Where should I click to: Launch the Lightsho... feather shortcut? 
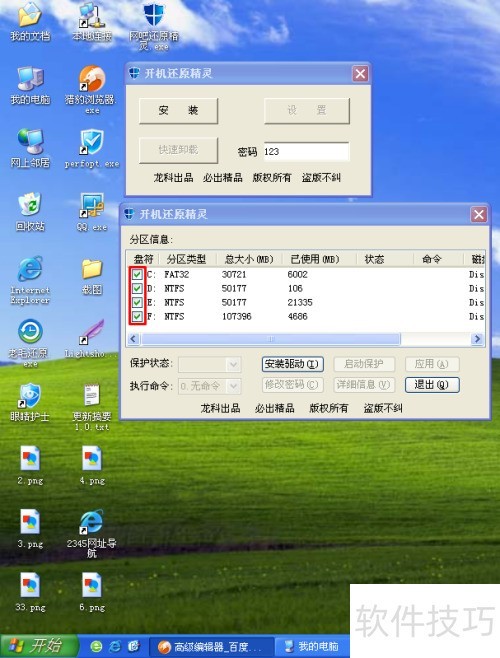[x=92, y=339]
